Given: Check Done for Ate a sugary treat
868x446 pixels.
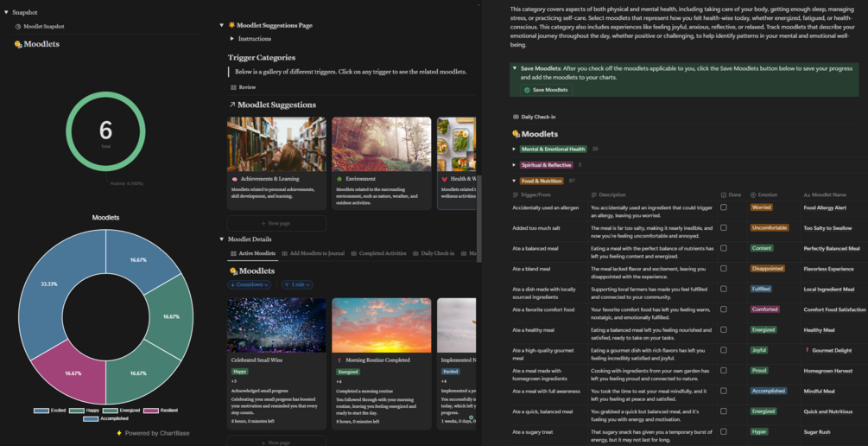Looking at the screenshot, I should pyautogui.click(x=724, y=431).
